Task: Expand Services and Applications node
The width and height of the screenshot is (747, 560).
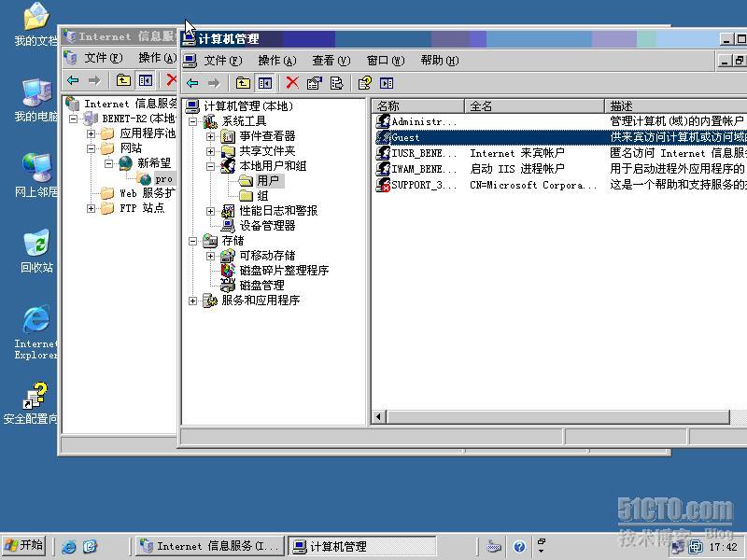Action: click(192, 301)
